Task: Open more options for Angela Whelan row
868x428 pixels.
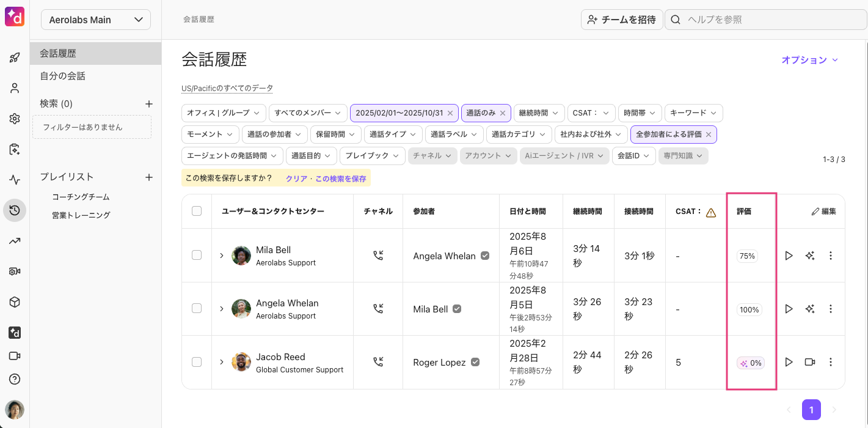Action: pyautogui.click(x=831, y=309)
